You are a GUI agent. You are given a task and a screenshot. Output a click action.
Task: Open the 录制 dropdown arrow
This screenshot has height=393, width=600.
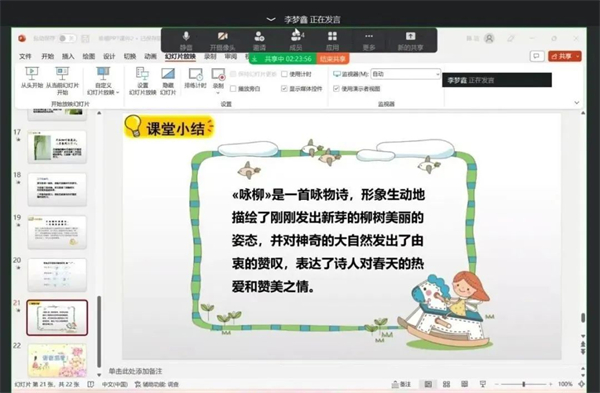218,93
